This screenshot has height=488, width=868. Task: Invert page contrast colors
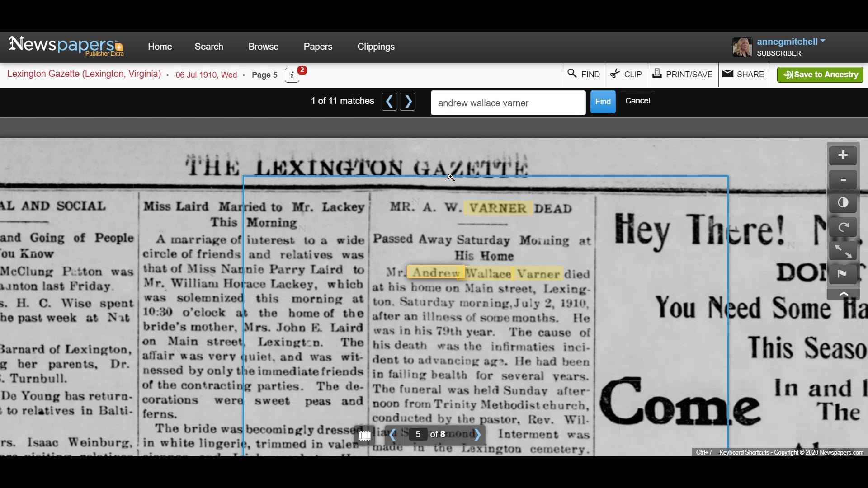coord(843,203)
